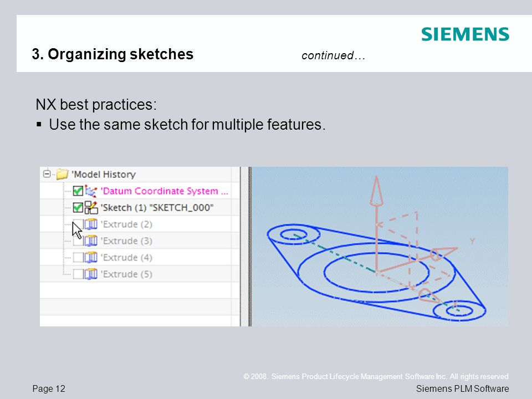Click the 'continued…' text
This screenshot has height=399, width=532.
coord(333,55)
